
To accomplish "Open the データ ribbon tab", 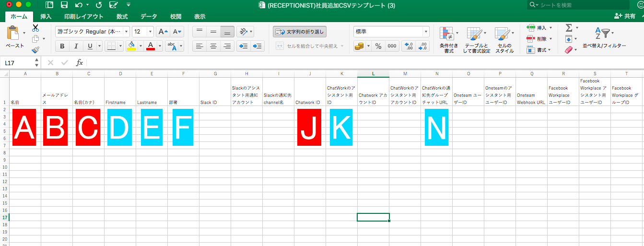I will [149, 16].
